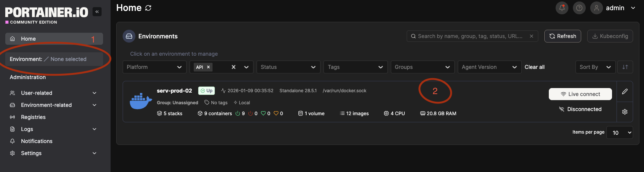The image size is (644, 172).
Task: Click the RAM memory icon
Action: point(423,113)
